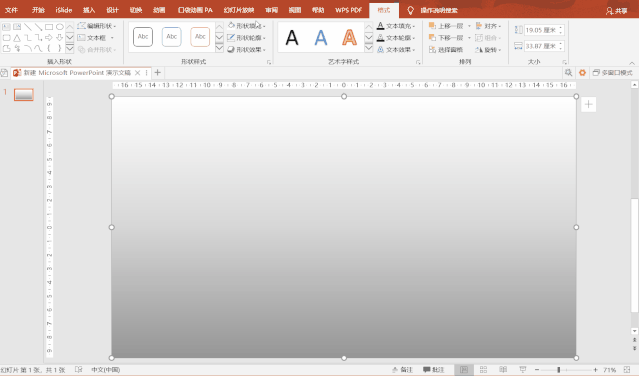639x376 pixels.
Task: Click the 共享 (Share) button
Action: pos(617,11)
